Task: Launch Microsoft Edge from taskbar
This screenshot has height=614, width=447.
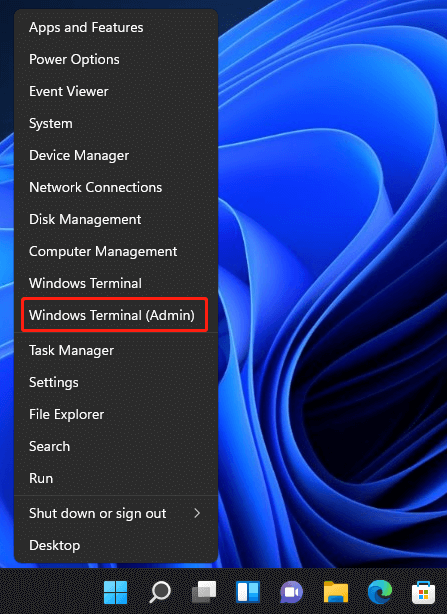Action: tap(380, 592)
